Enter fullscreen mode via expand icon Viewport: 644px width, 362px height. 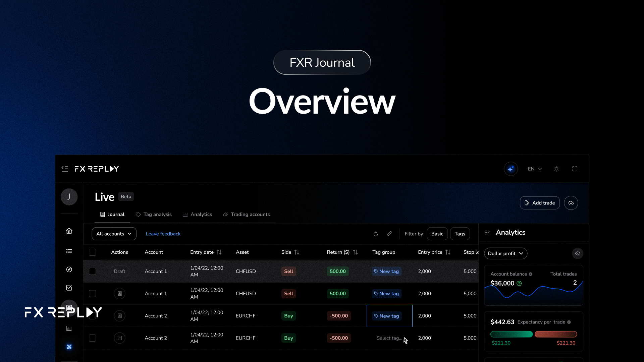click(575, 169)
